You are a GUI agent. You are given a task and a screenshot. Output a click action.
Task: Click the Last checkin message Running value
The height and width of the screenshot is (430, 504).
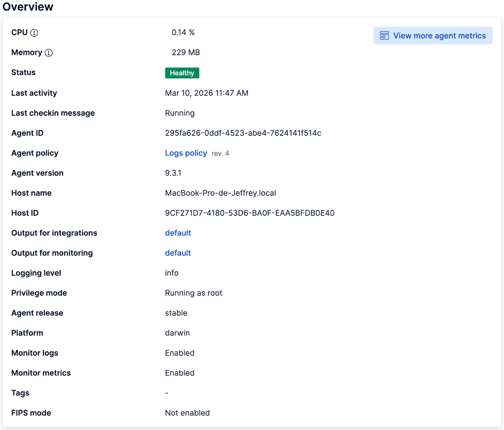click(x=180, y=113)
